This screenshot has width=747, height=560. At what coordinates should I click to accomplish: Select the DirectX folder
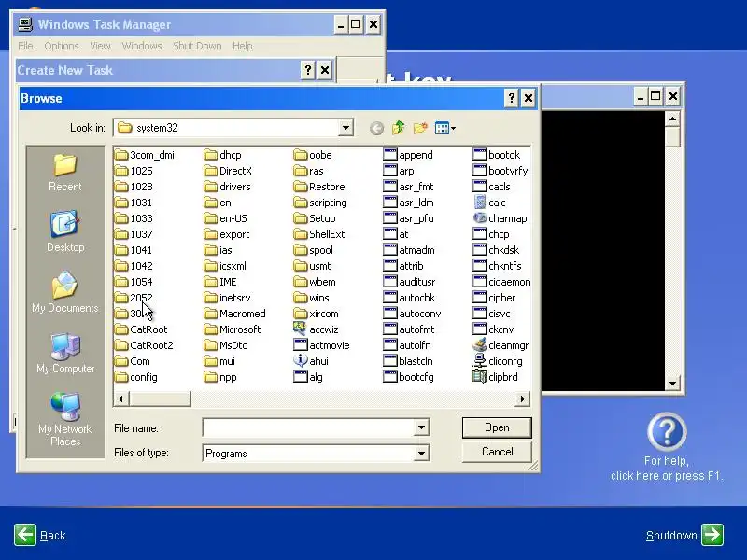(x=228, y=171)
